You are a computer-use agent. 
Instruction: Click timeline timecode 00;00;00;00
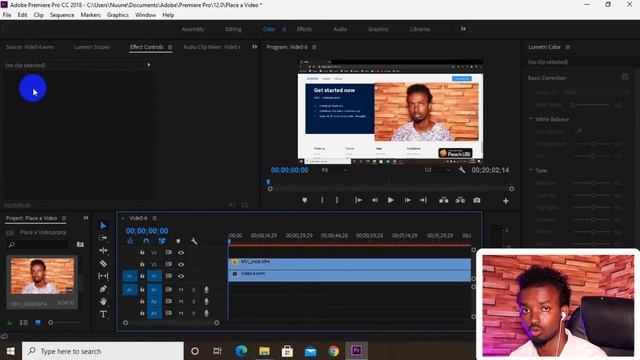click(147, 231)
